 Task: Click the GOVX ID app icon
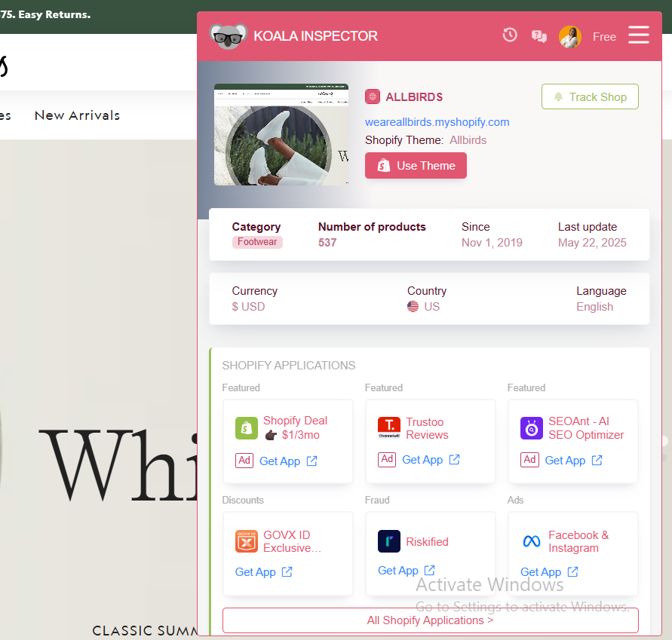[247, 541]
